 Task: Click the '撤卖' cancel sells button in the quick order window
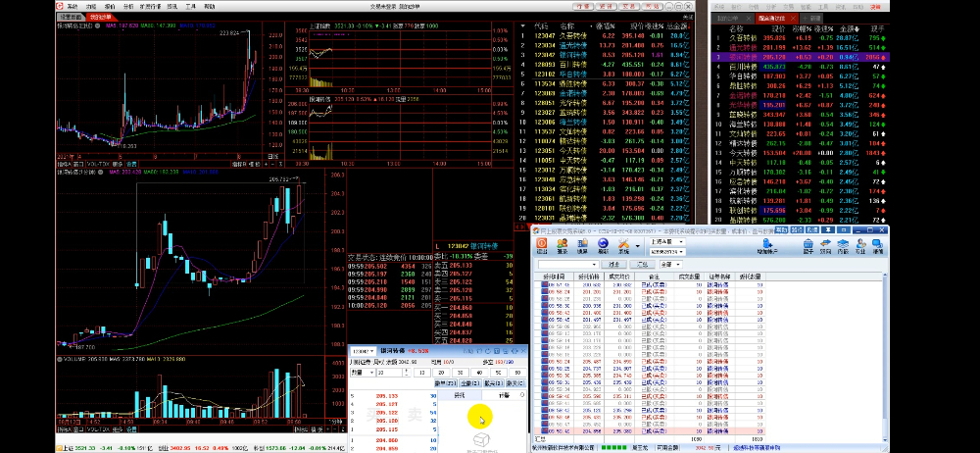click(515, 383)
